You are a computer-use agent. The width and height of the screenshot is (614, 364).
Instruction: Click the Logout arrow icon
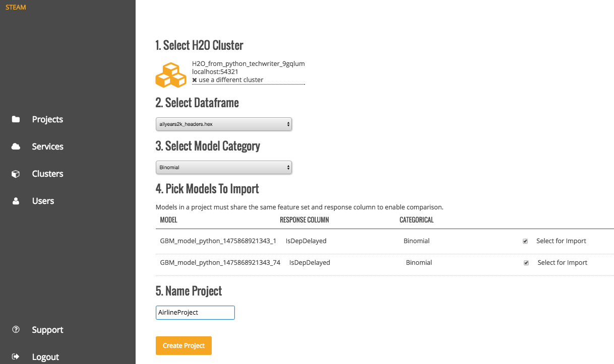(x=16, y=357)
